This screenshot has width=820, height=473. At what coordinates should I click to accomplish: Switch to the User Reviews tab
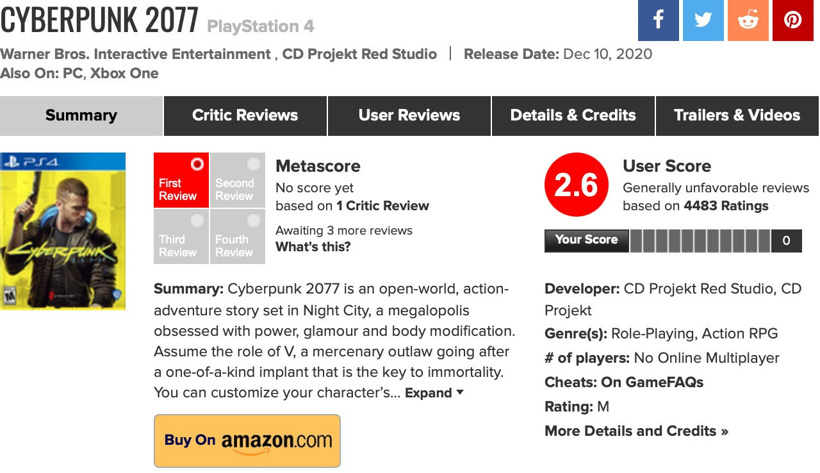(x=409, y=115)
